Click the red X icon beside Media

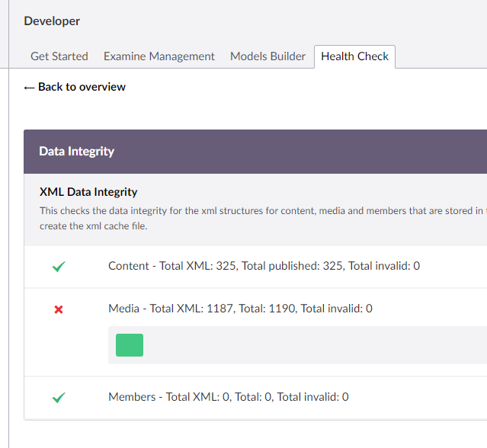[58, 309]
